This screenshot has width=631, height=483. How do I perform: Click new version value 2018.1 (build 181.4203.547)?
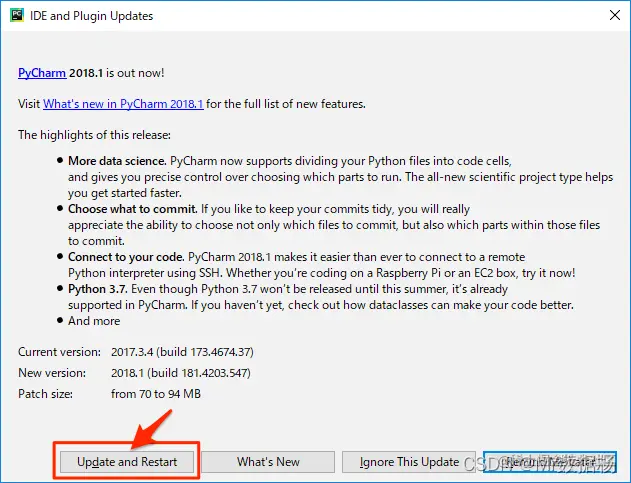181,373
